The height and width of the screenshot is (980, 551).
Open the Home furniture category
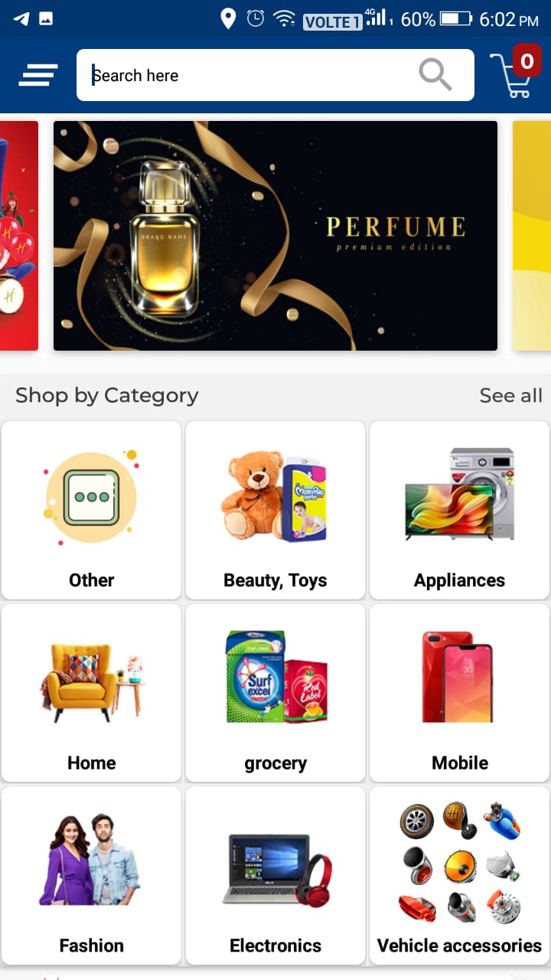(x=92, y=693)
